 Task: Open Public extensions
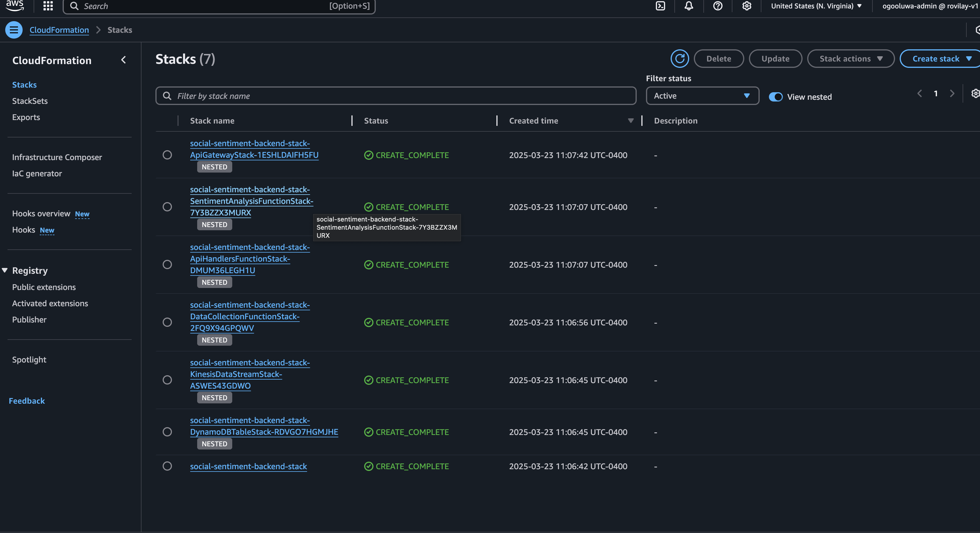(x=44, y=287)
